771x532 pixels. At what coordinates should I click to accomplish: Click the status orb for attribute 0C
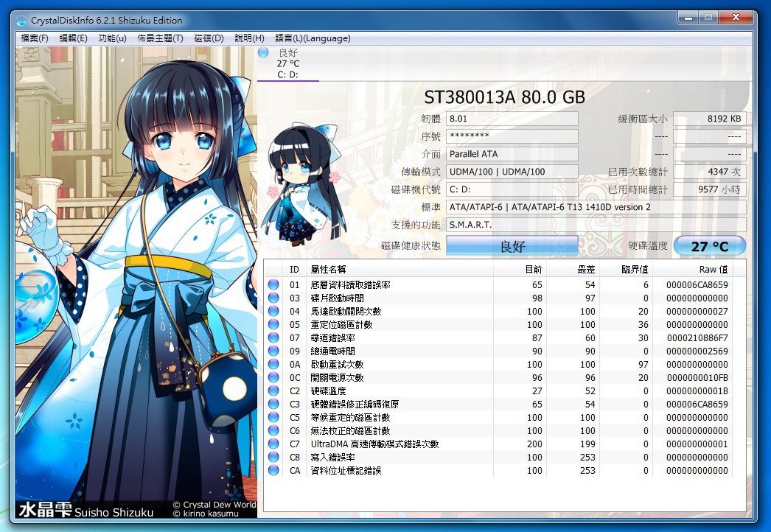(273, 377)
